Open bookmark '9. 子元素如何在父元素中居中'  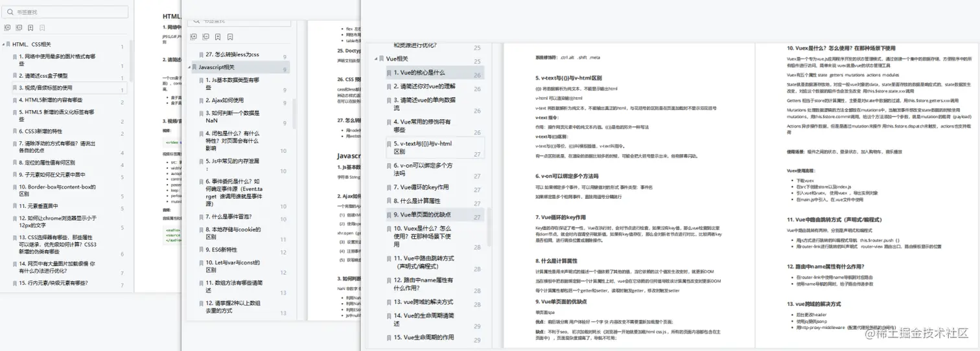click(x=52, y=174)
